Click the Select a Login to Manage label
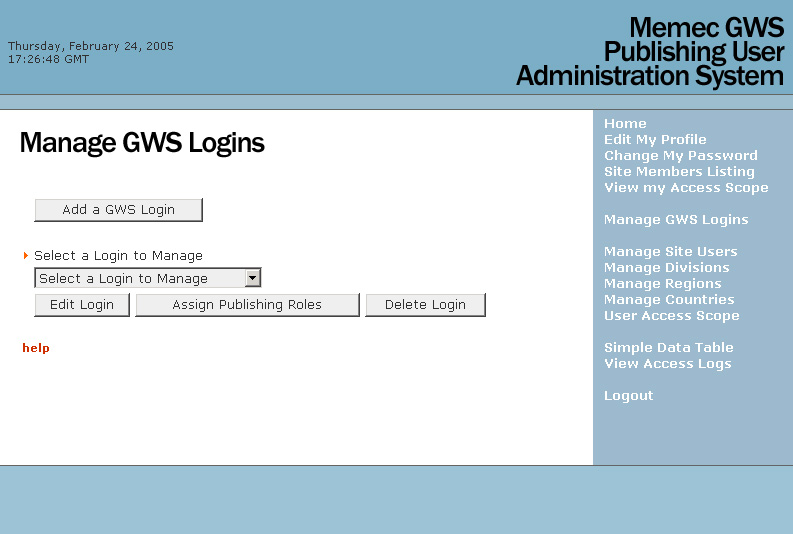This screenshot has width=793, height=534. [118, 256]
